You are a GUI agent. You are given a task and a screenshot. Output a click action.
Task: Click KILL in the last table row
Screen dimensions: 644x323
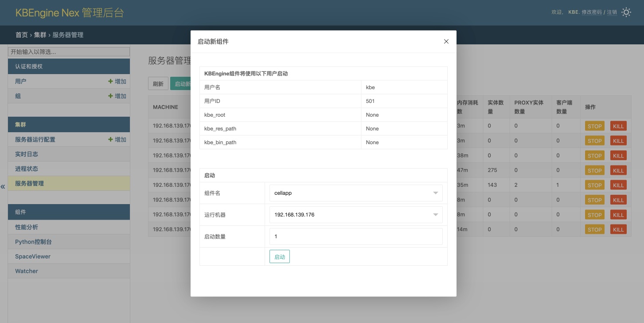click(x=618, y=230)
